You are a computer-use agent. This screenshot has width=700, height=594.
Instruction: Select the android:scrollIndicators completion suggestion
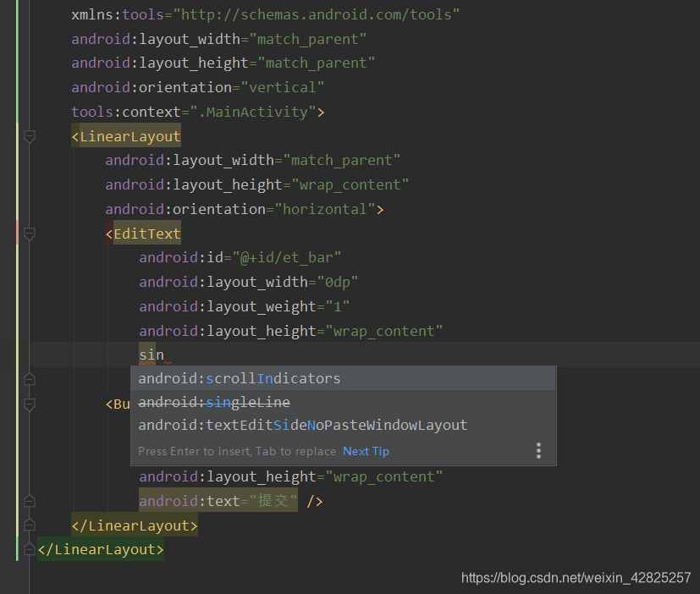click(x=343, y=378)
